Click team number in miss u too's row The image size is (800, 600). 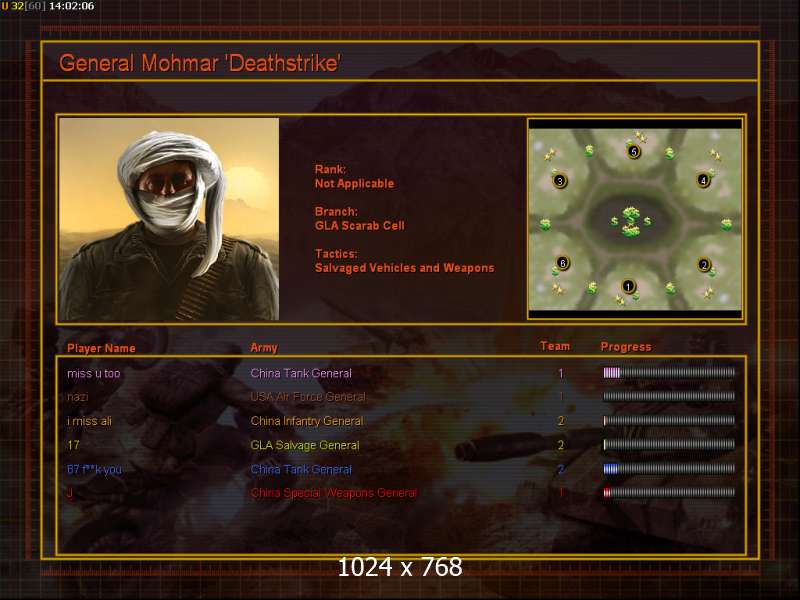point(561,373)
